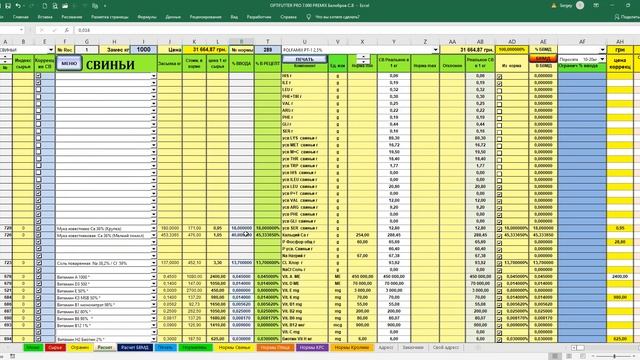Viewport: 640px width, 360px height.
Task: Open Ribbon Display Options
Action: click(x=596, y=5)
